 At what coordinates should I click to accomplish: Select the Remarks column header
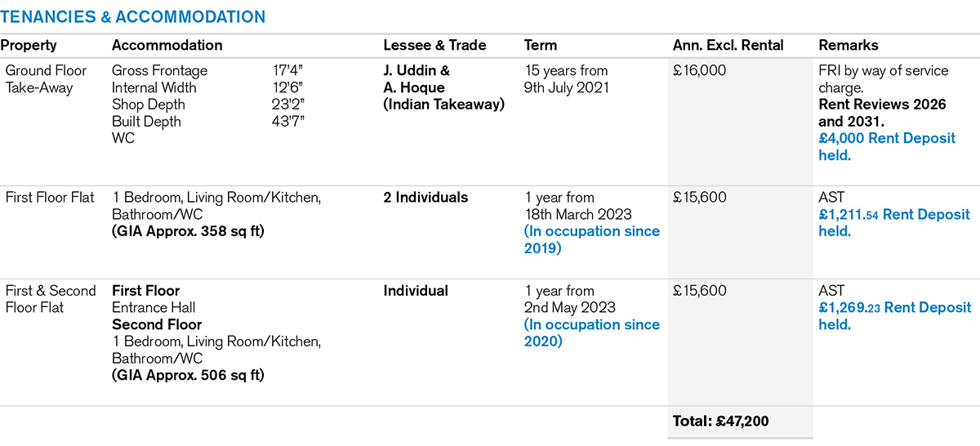(849, 46)
